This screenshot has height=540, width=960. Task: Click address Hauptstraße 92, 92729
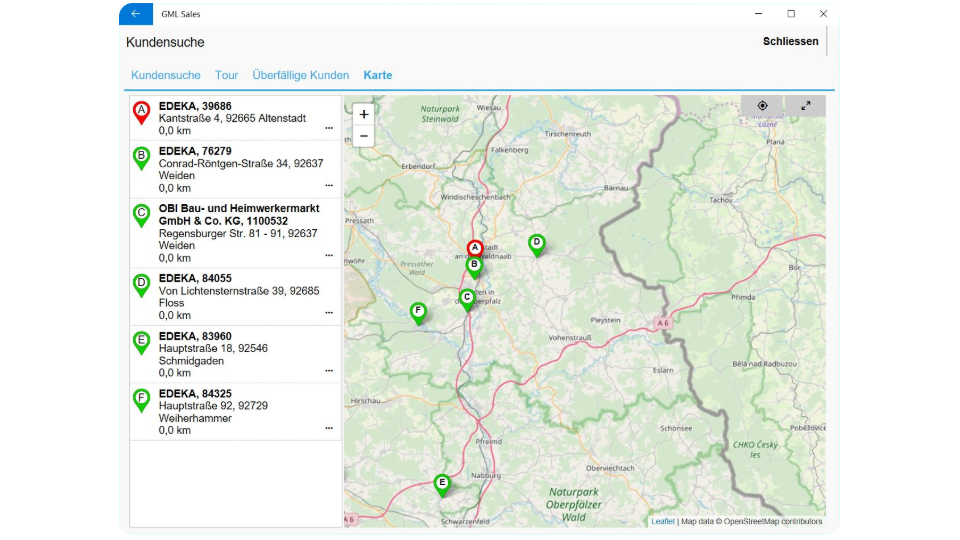click(213, 406)
